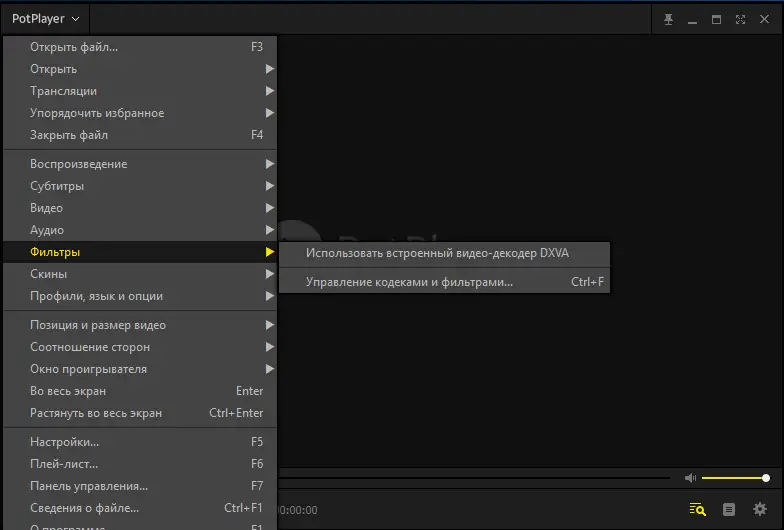Image resolution: width=784 pixels, height=530 pixels.
Task: Open Позиция и размер видео submenu
Action: [x=140, y=325]
